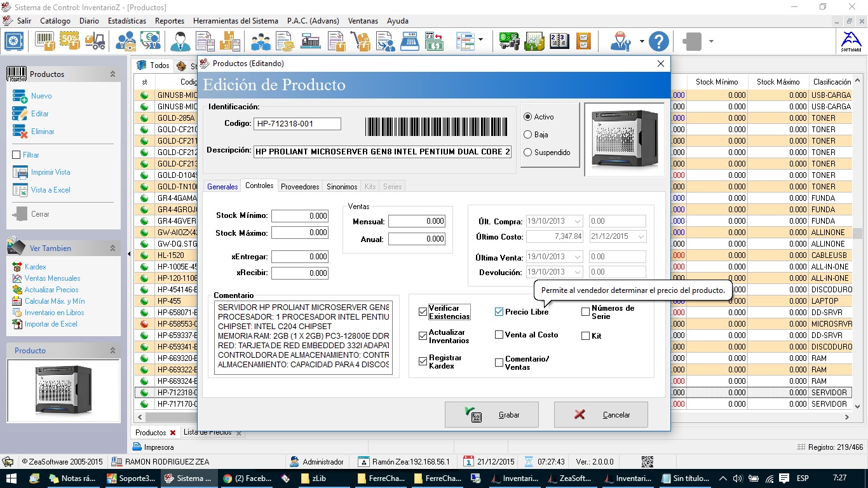868x488 pixels.
Task: Open the numbered calendar book toolbar icon
Action: (559, 42)
